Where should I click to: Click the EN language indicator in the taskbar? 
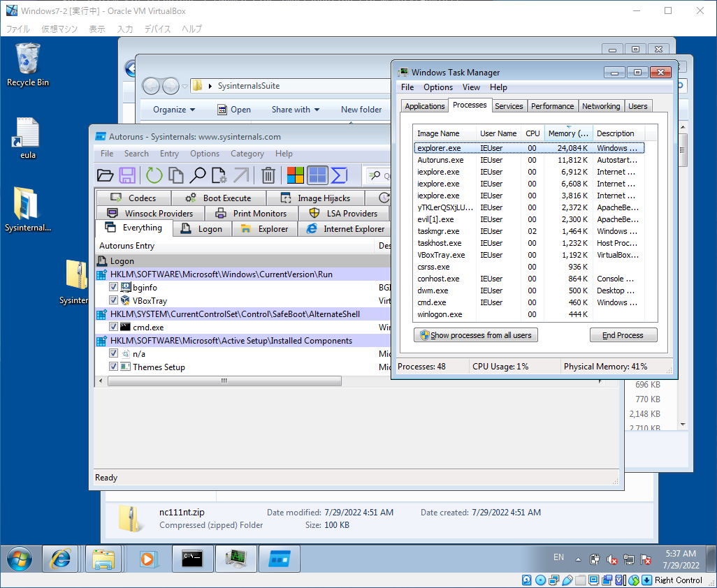(x=558, y=557)
